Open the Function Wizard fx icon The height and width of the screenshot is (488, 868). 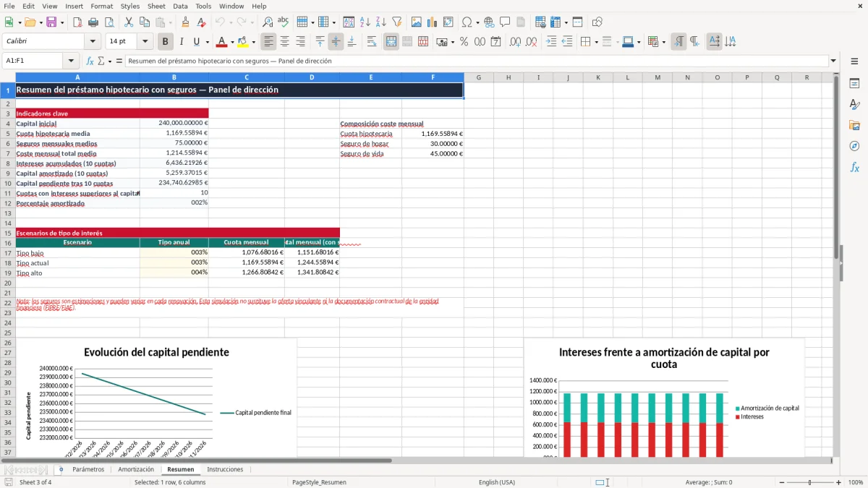[90, 61]
